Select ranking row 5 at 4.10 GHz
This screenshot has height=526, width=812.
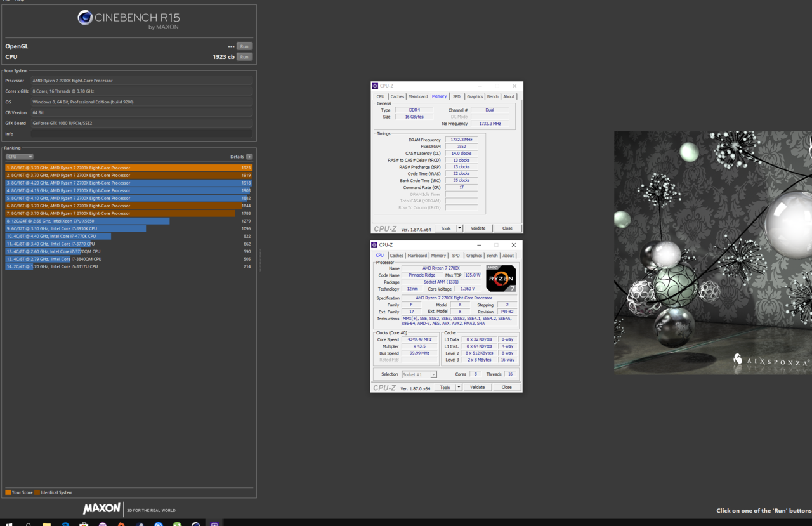coord(129,198)
